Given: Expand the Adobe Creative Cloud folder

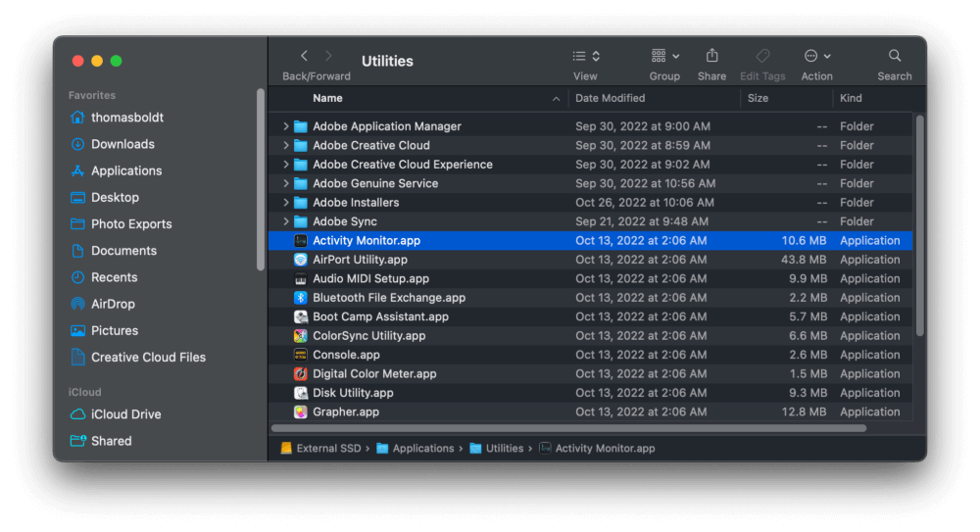Looking at the screenshot, I should tap(285, 145).
